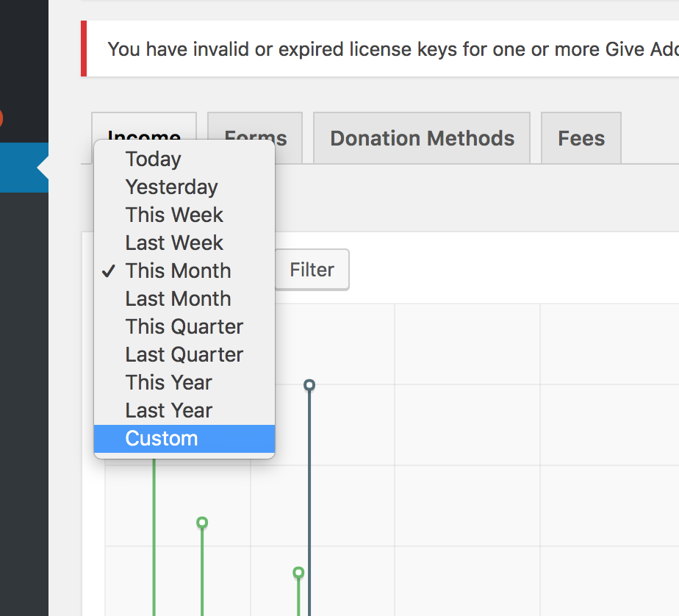
Task: View the Fees report tab
Action: click(581, 137)
